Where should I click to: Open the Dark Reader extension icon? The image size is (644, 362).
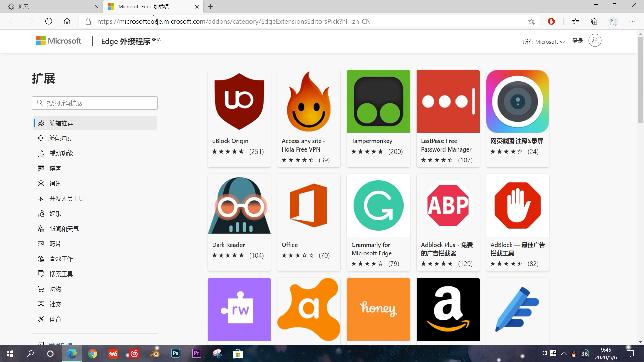coord(239,205)
